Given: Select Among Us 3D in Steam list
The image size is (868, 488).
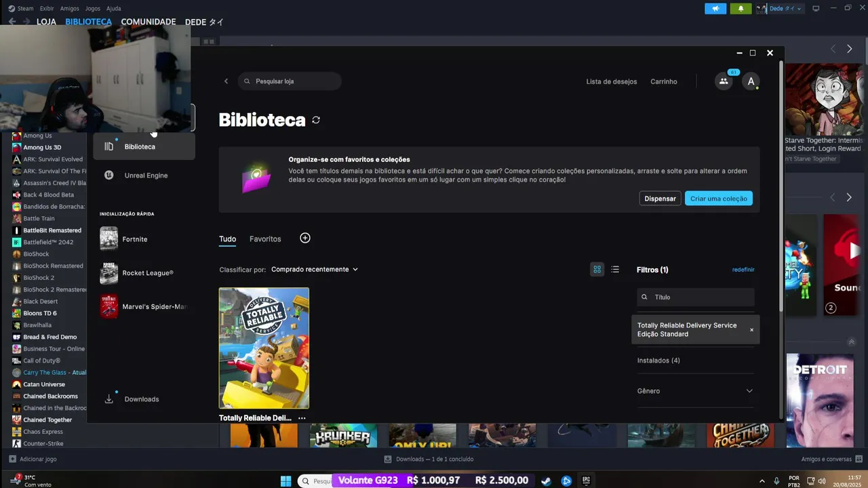Looking at the screenshot, I should (x=42, y=147).
